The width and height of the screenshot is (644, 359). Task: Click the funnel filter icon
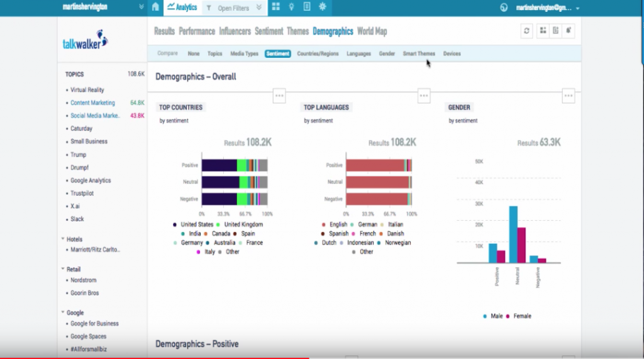pyautogui.click(x=209, y=8)
